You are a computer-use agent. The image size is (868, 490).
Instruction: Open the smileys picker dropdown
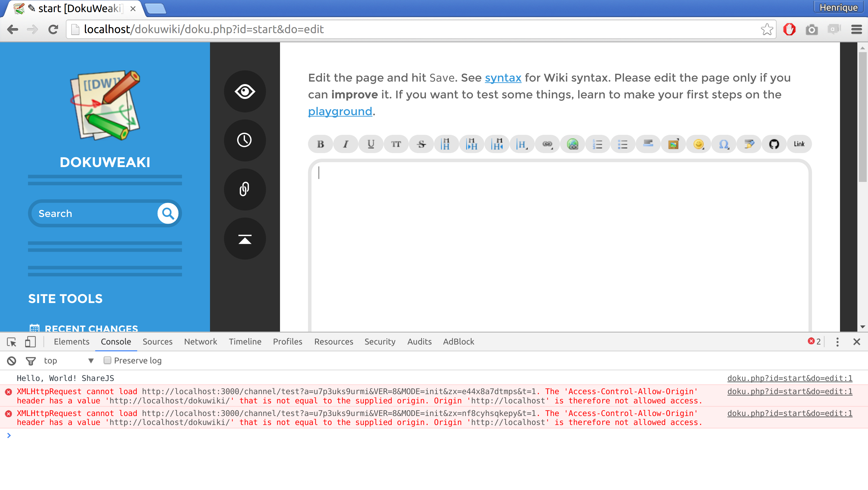(x=699, y=144)
